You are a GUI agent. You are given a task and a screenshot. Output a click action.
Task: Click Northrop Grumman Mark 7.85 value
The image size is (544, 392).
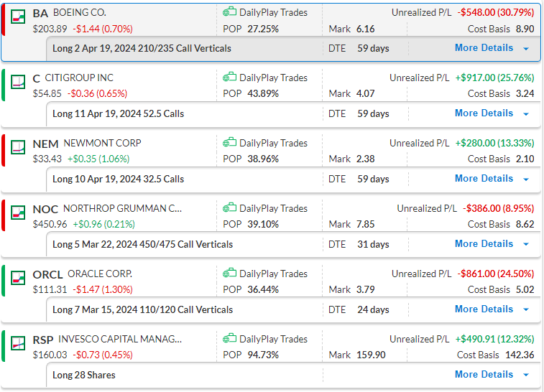tap(365, 224)
